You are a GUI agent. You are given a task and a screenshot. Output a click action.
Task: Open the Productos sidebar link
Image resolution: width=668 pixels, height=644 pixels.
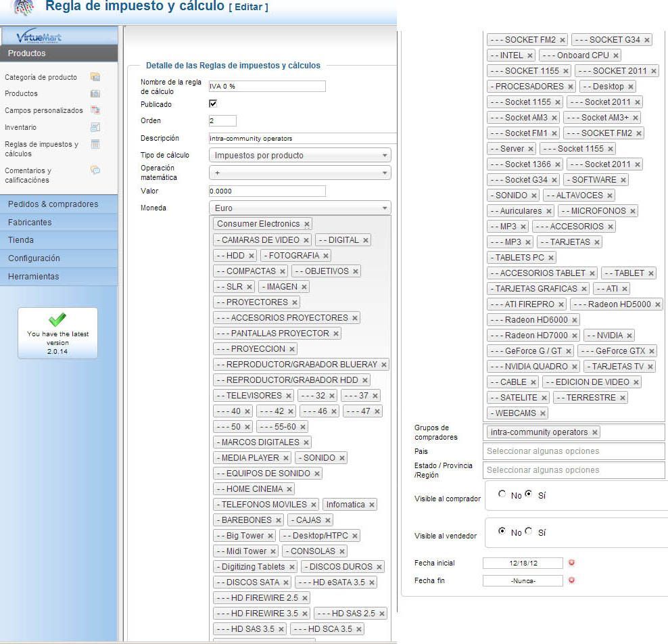[22, 93]
